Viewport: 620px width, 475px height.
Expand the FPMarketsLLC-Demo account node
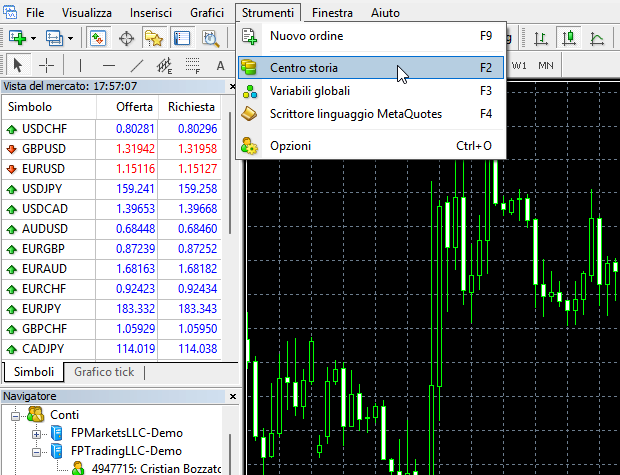(37, 433)
